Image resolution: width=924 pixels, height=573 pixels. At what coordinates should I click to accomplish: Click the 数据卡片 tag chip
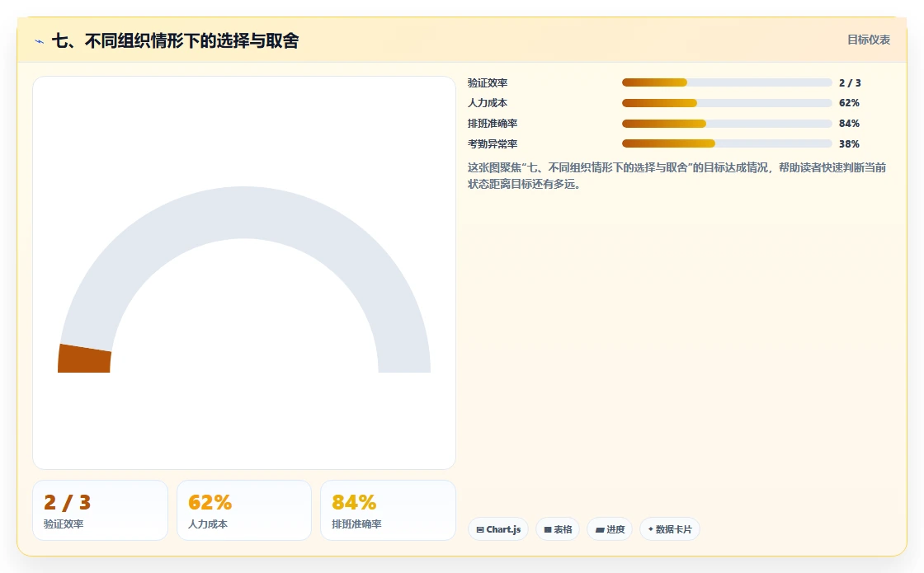[x=669, y=528]
